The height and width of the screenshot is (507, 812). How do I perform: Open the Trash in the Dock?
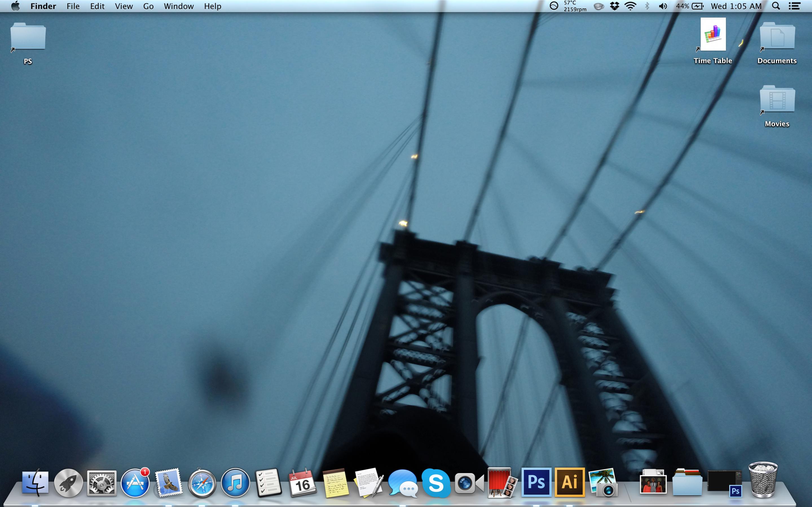[763, 479]
